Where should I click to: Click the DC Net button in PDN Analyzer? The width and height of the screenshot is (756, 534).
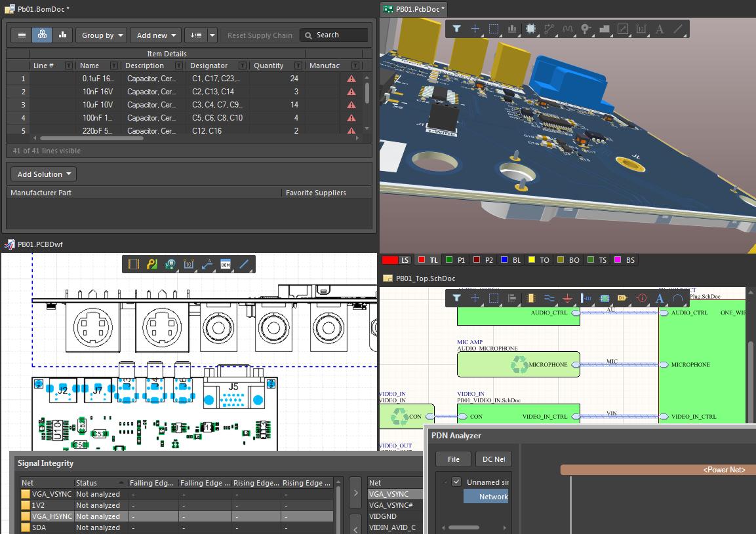click(493, 459)
